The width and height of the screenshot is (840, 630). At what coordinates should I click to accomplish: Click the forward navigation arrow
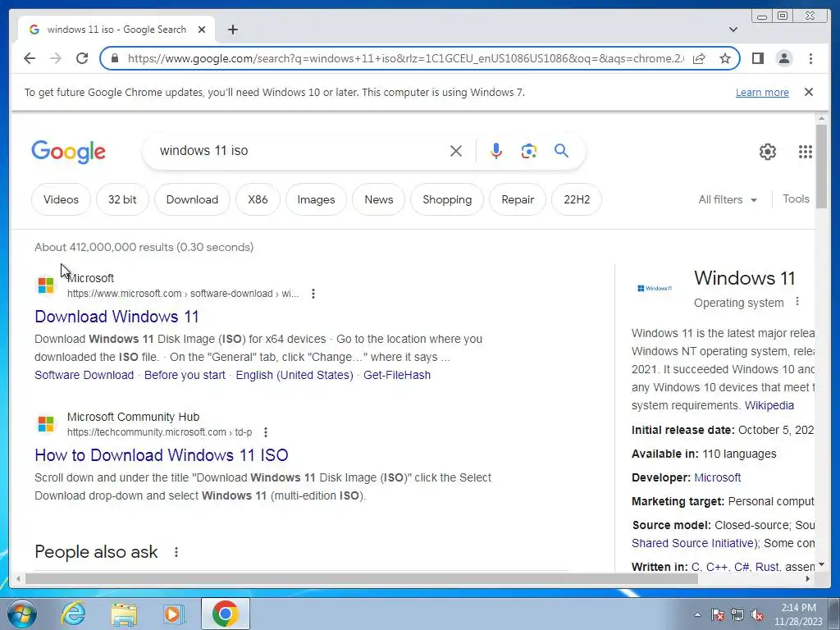click(56, 58)
